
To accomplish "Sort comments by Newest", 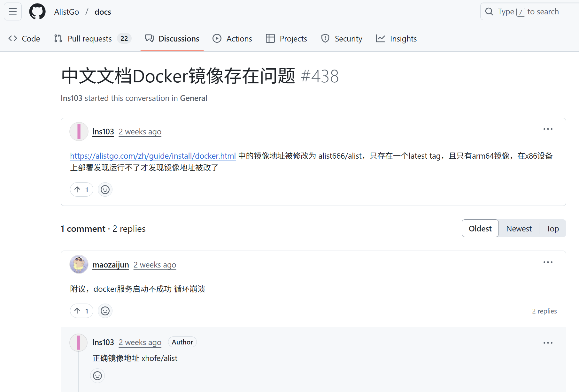I will coord(519,229).
